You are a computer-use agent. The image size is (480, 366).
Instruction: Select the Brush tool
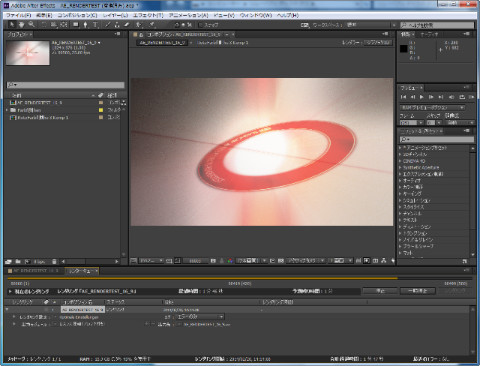(x=107, y=25)
